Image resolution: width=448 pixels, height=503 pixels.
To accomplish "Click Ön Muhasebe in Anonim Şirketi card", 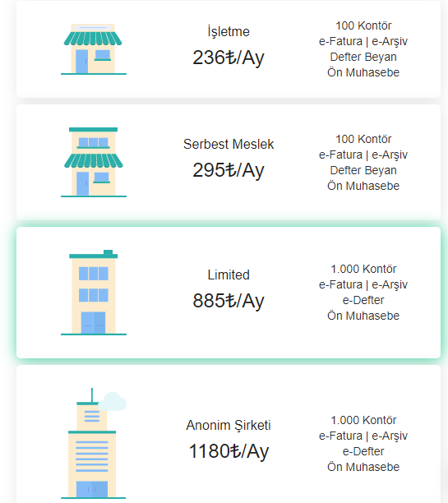I will pos(363,467).
